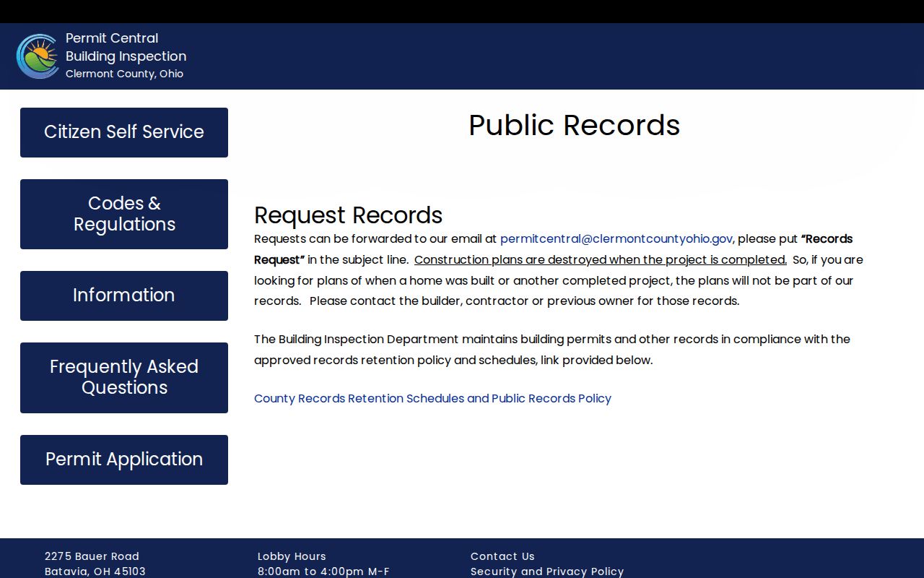Open the Security and Privacy Policy link

point(547,571)
